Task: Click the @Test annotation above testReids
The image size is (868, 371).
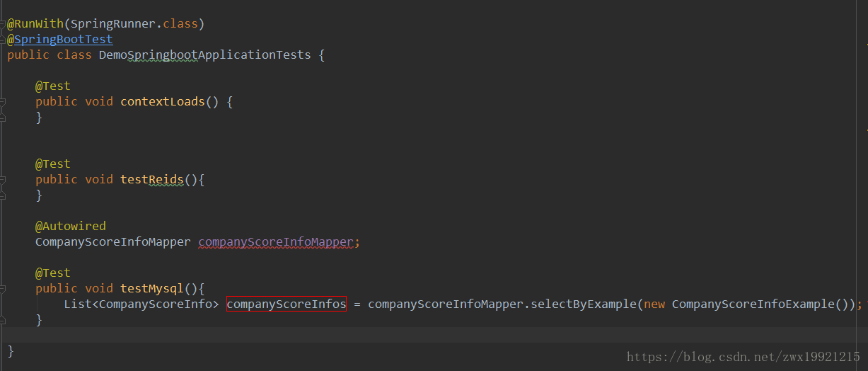Action: click(x=53, y=164)
